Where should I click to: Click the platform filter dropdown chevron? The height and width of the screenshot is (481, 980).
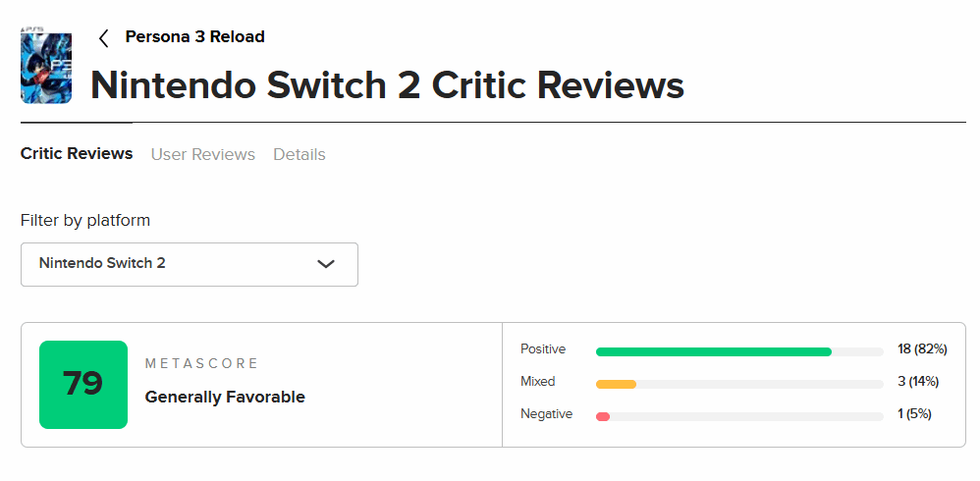tap(326, 264)
